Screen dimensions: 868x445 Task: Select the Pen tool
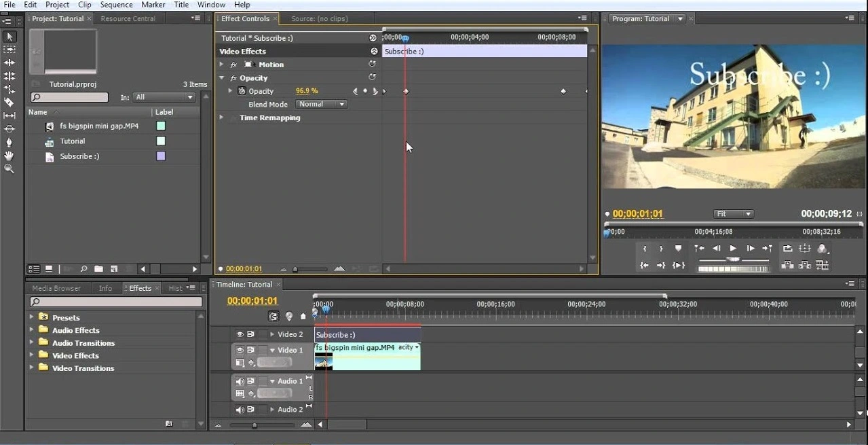click(10, 142)
